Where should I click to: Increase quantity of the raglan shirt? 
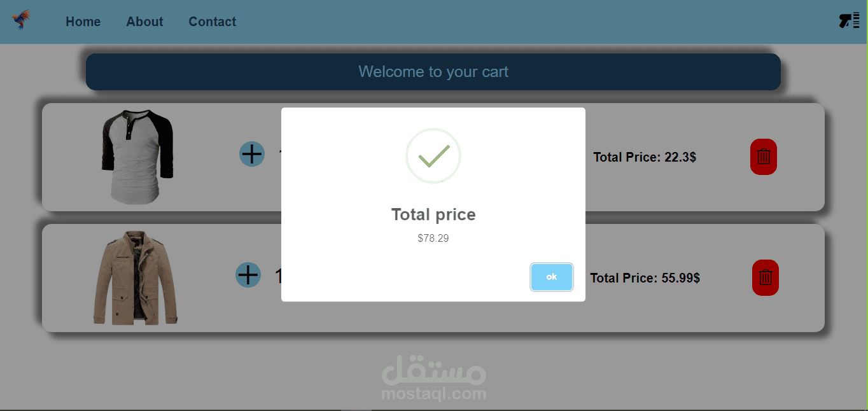(x=252, y=154)
